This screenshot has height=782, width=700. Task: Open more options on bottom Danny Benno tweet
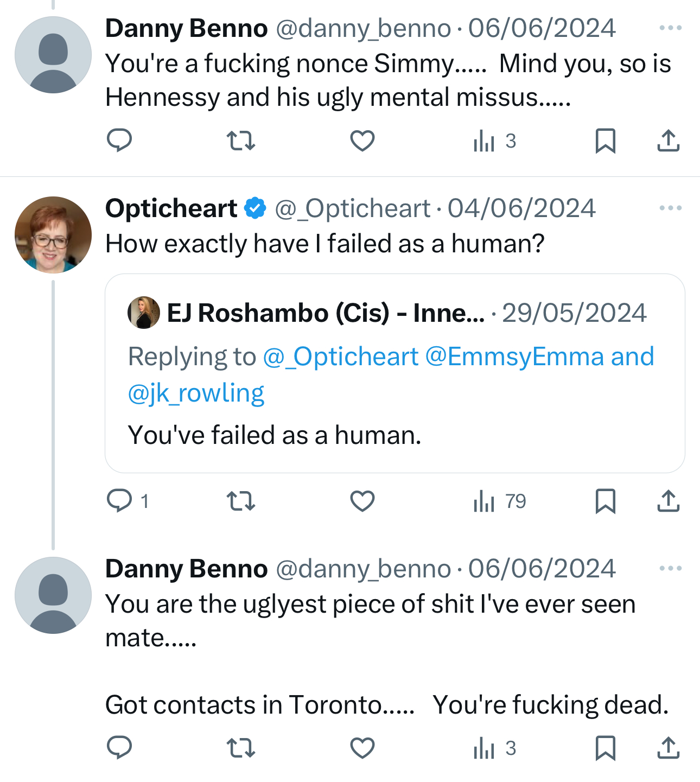pyautogui.click(x=670, y=568)
